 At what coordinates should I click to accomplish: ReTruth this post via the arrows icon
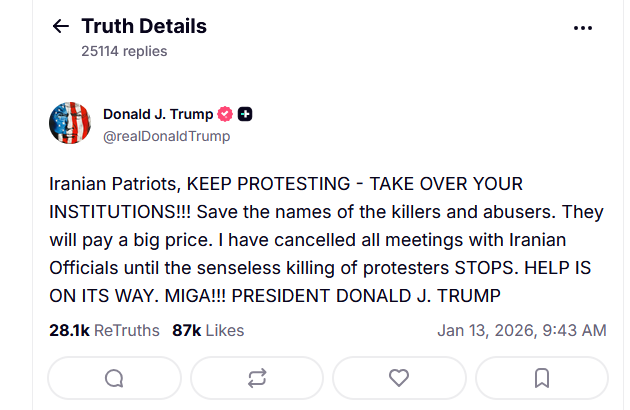[x=257, y=378]
